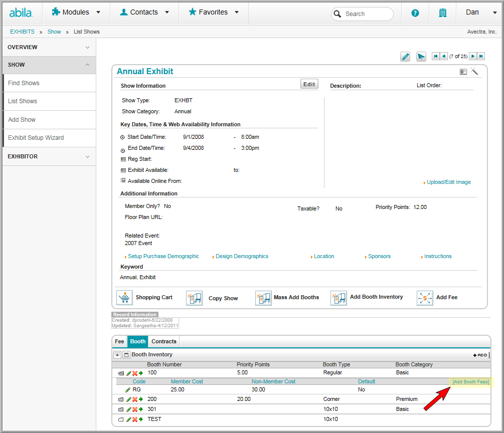The width and height of the screenshot is (504, 433).
Task: Click the Add Booth Inventory icon
Action: click(339, 298)
